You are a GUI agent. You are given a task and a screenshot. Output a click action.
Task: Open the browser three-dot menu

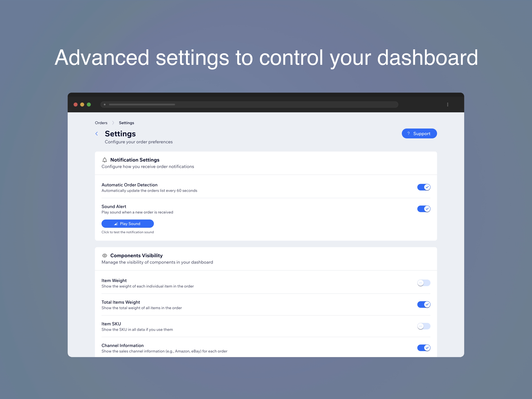pyautogui.click(x=448, y=105)
